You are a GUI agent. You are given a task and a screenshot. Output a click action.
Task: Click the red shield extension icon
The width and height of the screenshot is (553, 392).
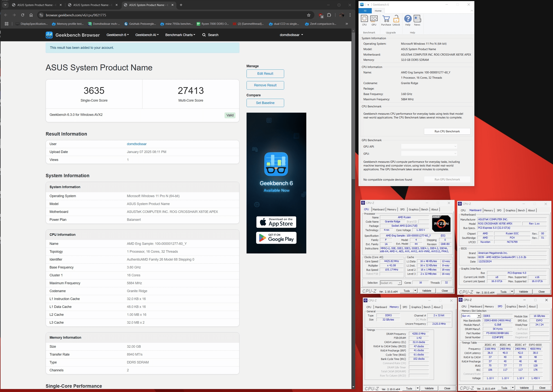coord(321,15)
